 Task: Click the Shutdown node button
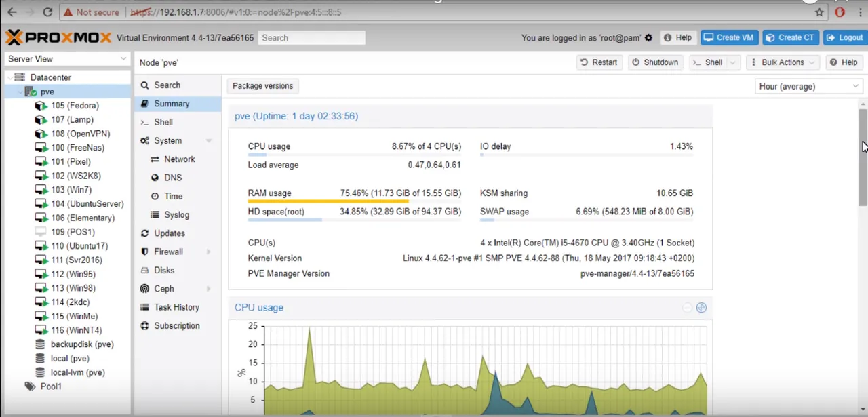(656, 62)
